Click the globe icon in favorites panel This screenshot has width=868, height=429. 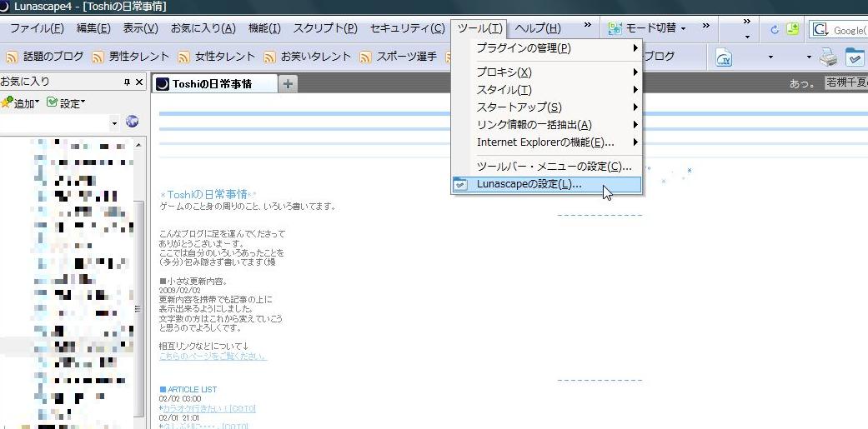132,121
